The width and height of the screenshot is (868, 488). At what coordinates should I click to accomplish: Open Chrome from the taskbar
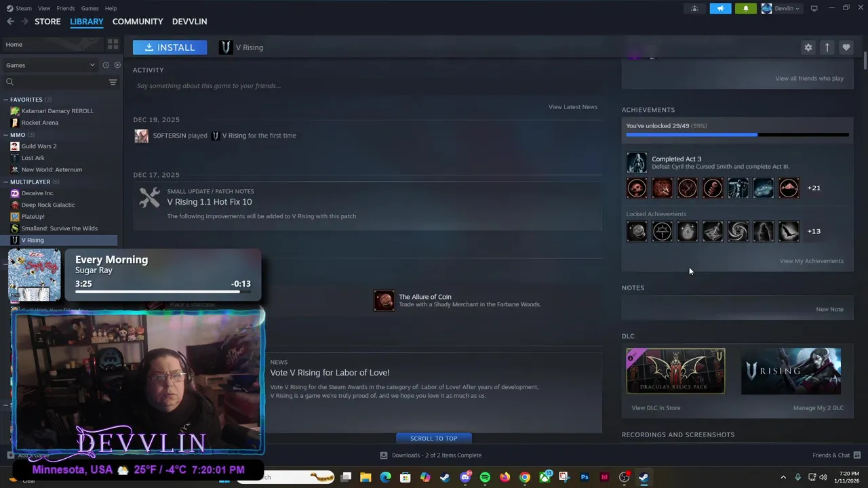[x=524, y=477]
